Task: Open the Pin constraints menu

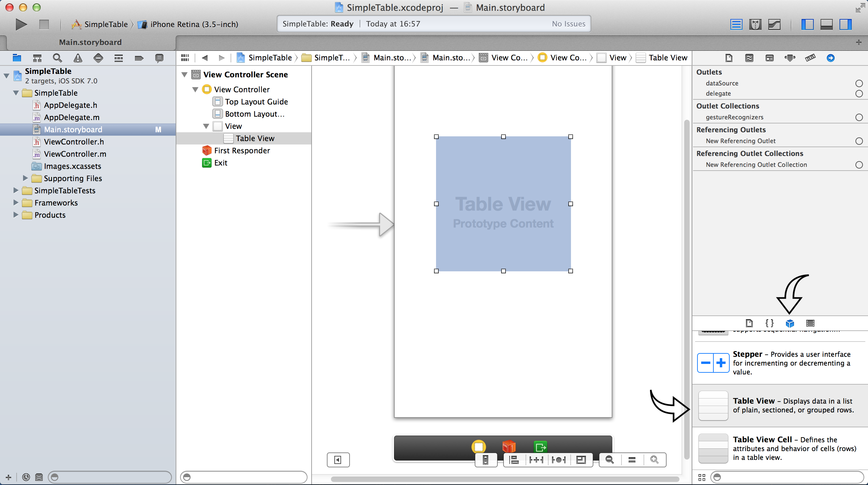Action: (536, 460)
